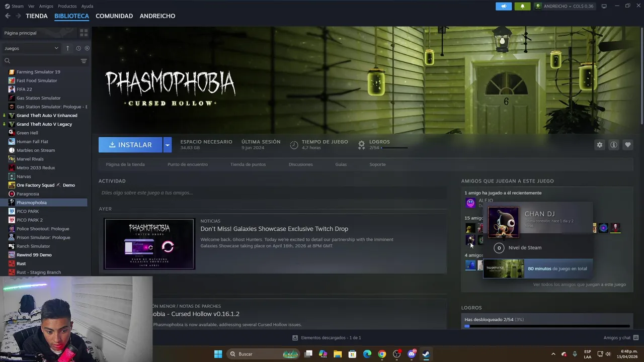
Task: Select PICO PARK 2 in the library
Action: pos(30,220)
